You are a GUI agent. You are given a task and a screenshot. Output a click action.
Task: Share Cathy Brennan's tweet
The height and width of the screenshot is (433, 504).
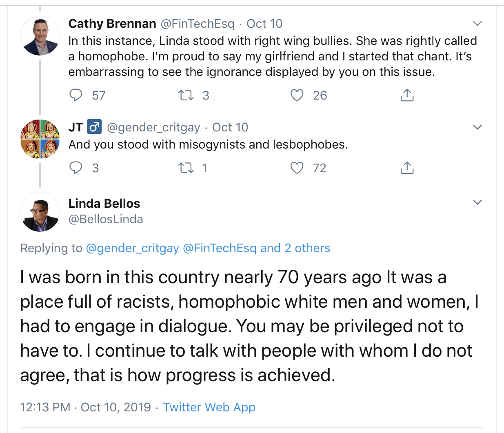pyautogui.click(x=407, y=95)
